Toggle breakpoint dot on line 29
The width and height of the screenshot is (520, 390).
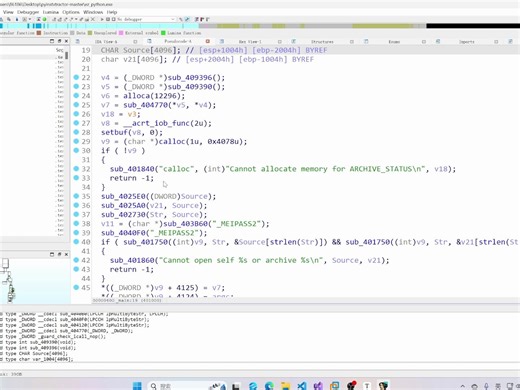tap(76, 141)
